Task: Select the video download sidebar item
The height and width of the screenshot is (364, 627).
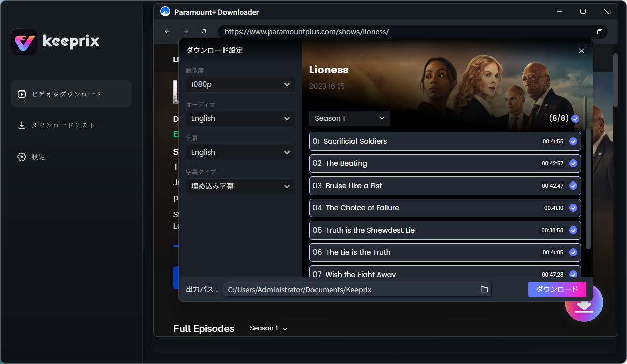Action: [x=71, y=94]
